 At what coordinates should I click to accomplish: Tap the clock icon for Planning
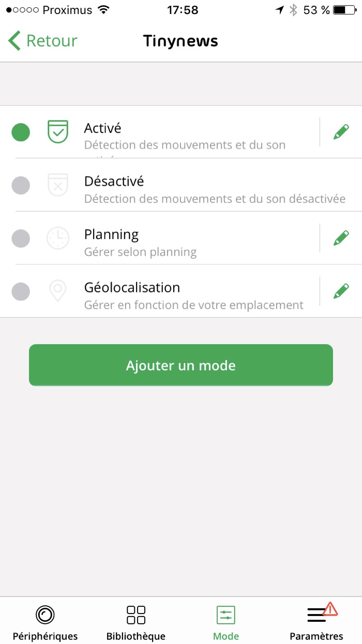pyautogui.click(x=58, y=238)
